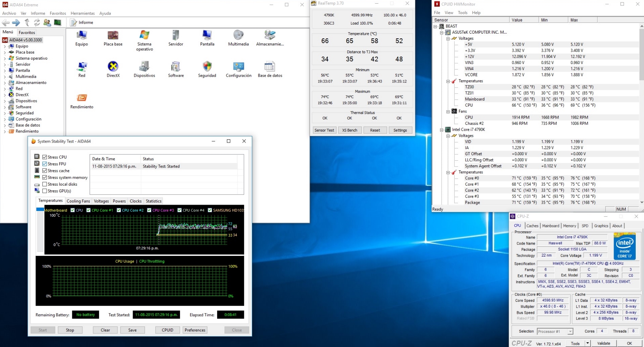Collapse the BEAST root node in HWMonitor
This screenshot has width=644, height=347.
pos(435,26)
